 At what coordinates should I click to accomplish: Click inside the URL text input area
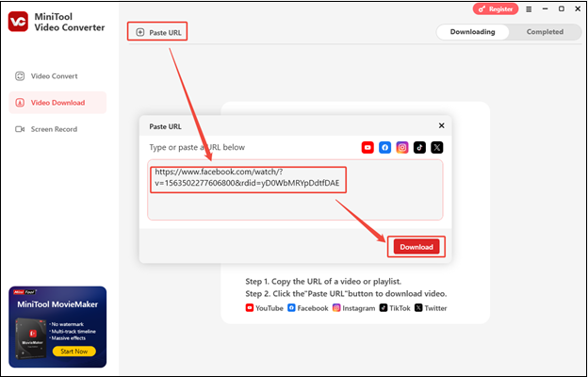click(x=295, y=189)
